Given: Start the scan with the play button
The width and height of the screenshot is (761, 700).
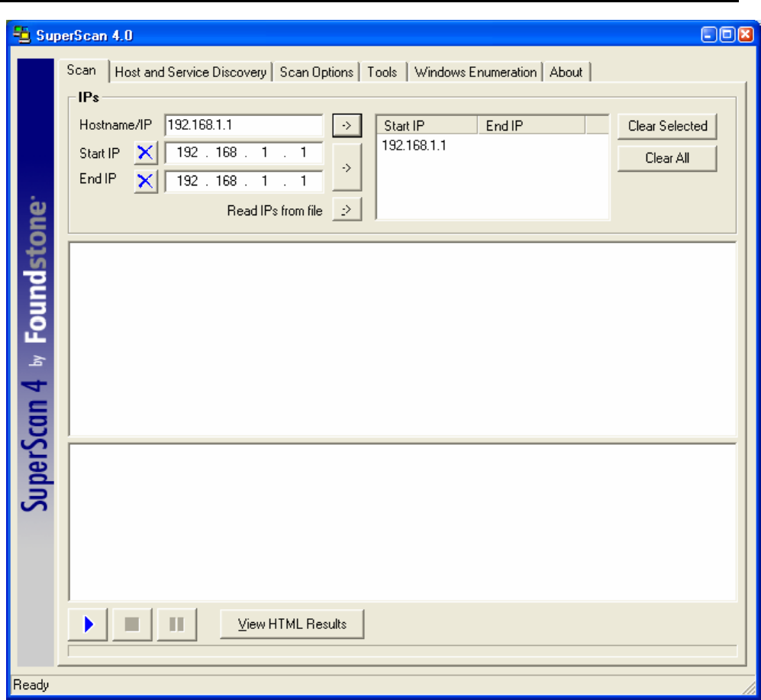Looking at the screenshot, I should (88, 624).
